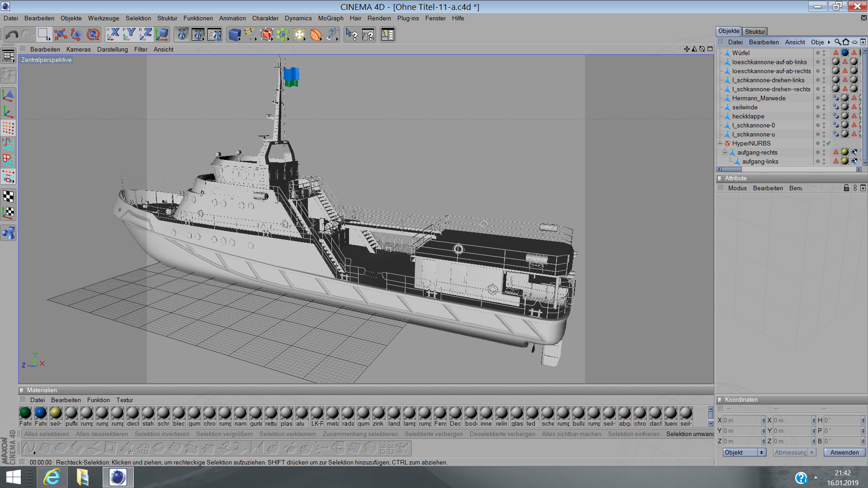Screen dimensions: 868x488
Task: Add a cube primitive object
Action: click(234, 34)
